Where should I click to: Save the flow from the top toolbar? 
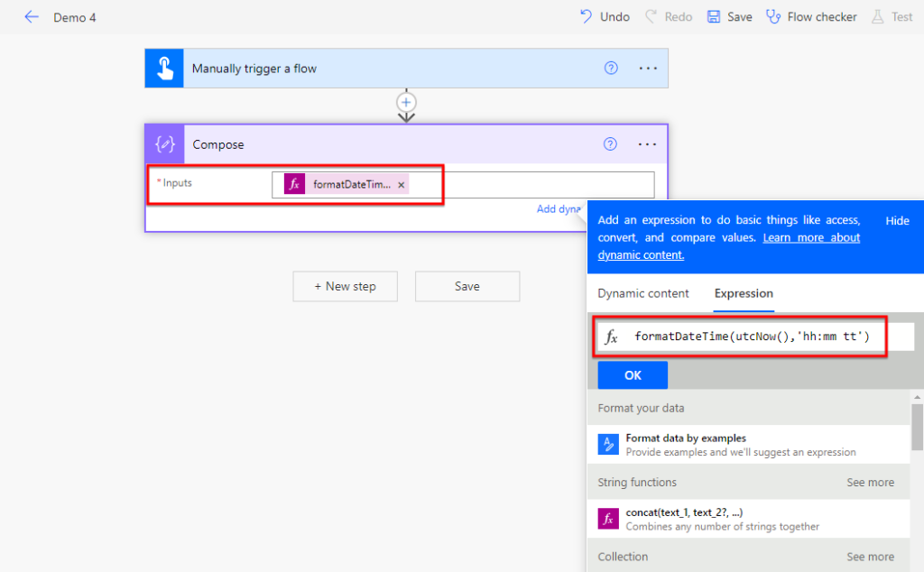(x=729, y=17)
